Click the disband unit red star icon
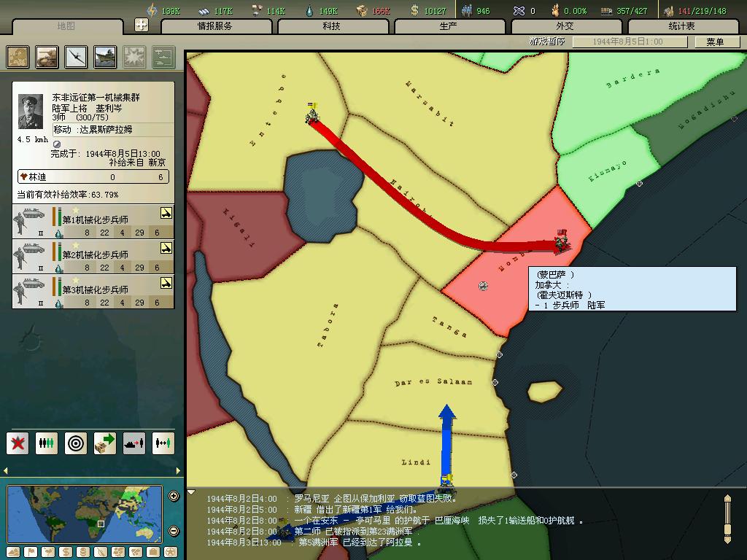This screenshot has width=747, height=560. [x=18, y=443]
